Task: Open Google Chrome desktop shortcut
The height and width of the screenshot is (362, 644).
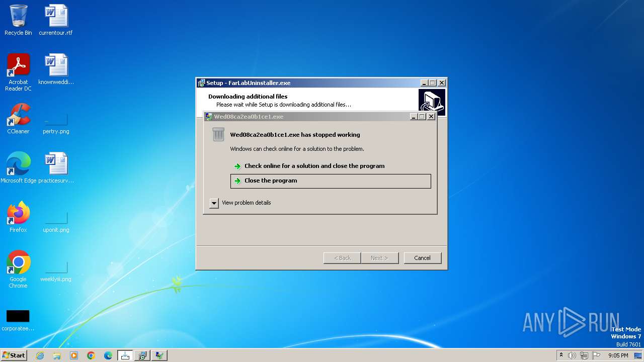Action: point(18,269)
